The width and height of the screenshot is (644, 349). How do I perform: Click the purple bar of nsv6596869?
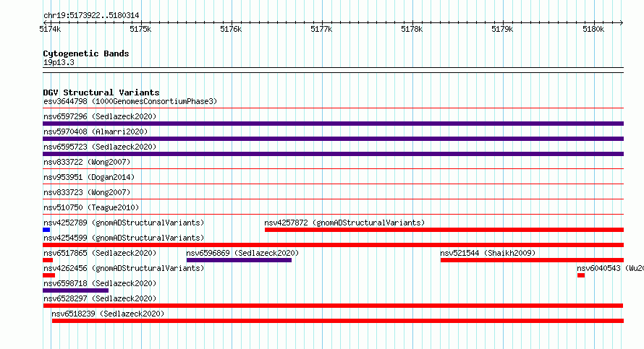click(x=239, y=260)
